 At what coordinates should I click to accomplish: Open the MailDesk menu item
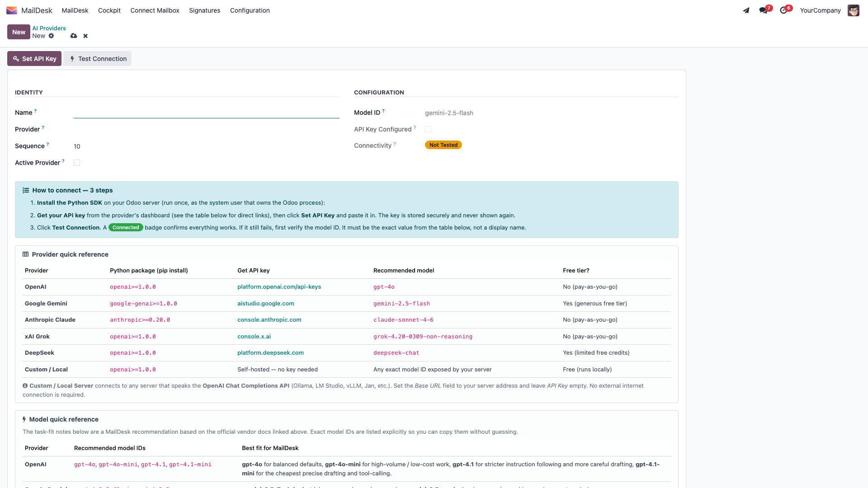tap(75, 10)
